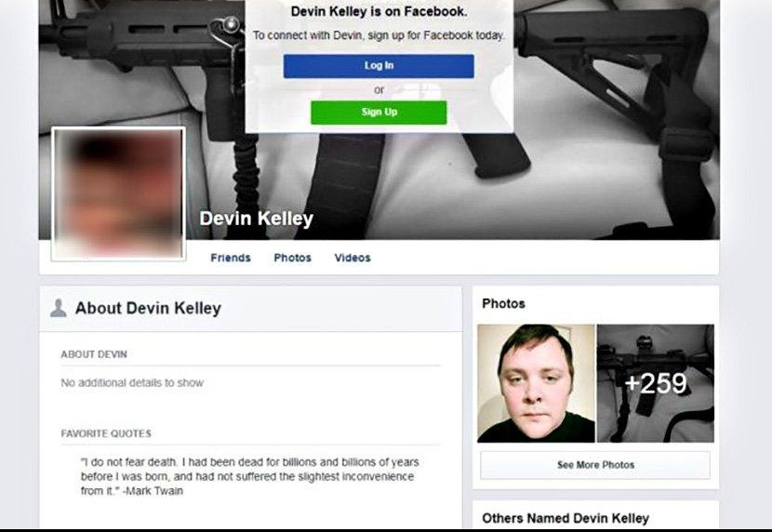Click the blurred profile picture

[x=119, y=193]
